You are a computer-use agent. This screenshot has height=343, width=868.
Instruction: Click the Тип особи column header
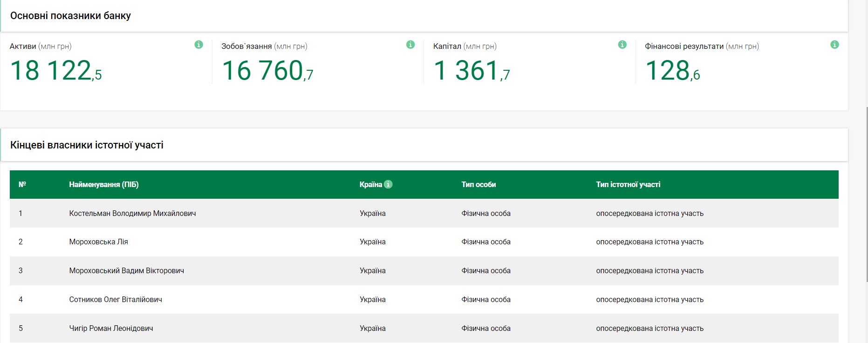click(x=478, y=185)
